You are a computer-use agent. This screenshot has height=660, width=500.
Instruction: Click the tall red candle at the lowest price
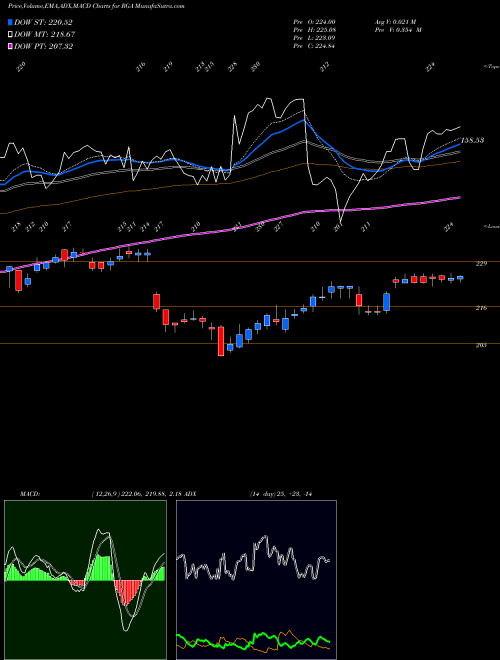221,341
